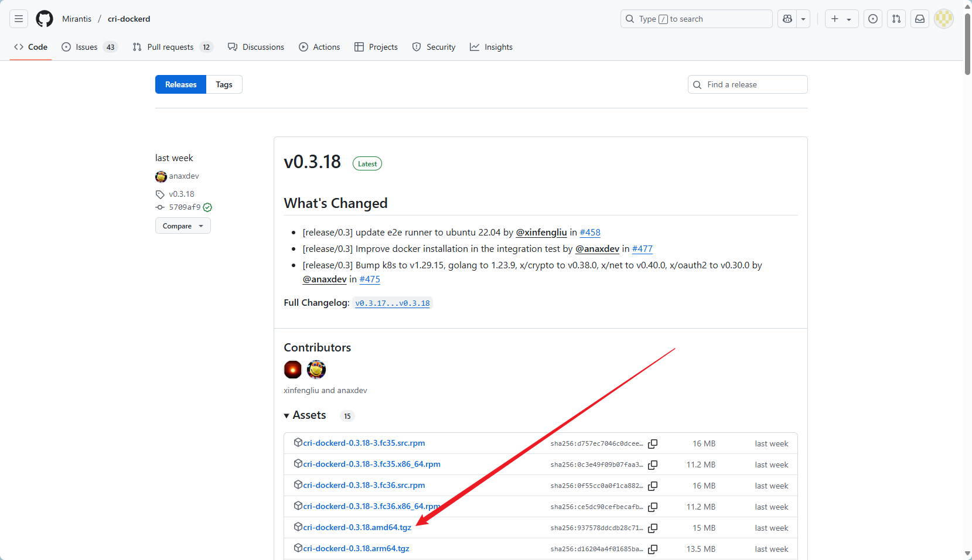Image resolution: width=972 pixels, height=560 pixels.
Task: Open the @xinfengliu mention link
Action: coord(541,232)
